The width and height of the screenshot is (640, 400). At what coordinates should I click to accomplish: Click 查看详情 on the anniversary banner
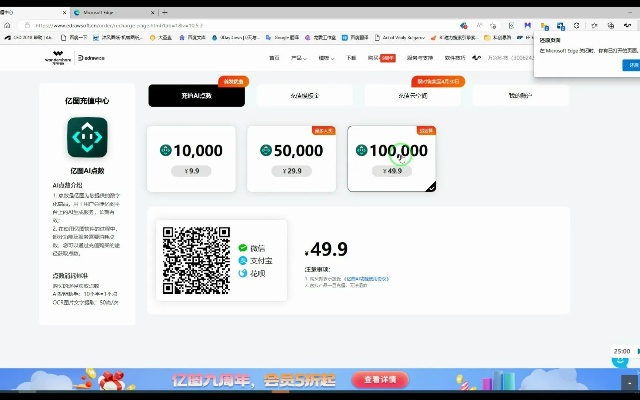click(380, 380)
